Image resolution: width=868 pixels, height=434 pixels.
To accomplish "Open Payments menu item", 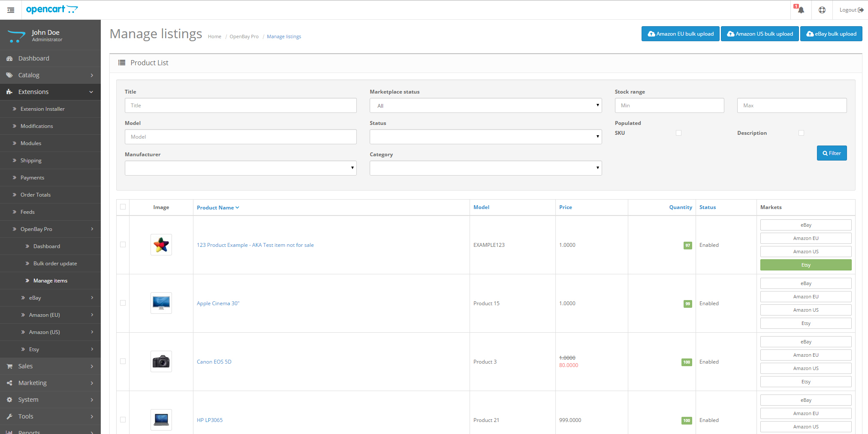I will 50,178.
